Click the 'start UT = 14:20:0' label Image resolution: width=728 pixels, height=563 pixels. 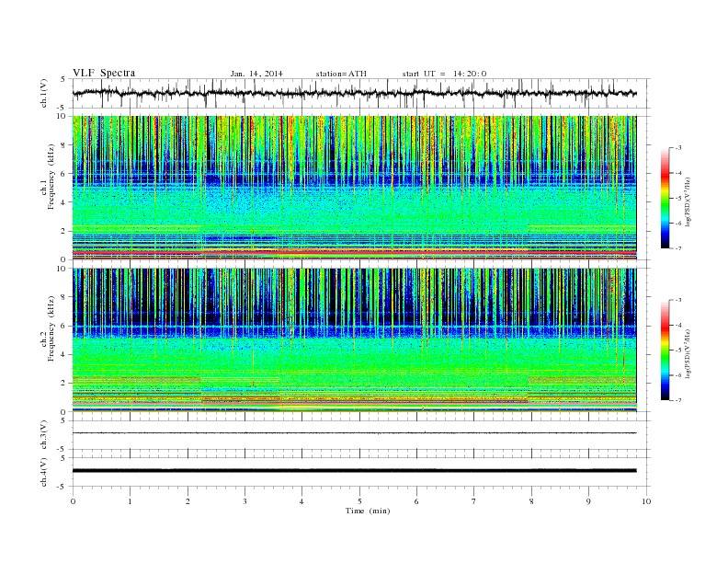pyautogui.click(x=444, y=74)
